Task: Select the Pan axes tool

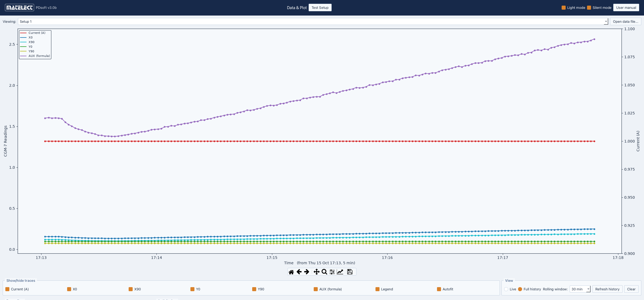Action: [317, 272]
